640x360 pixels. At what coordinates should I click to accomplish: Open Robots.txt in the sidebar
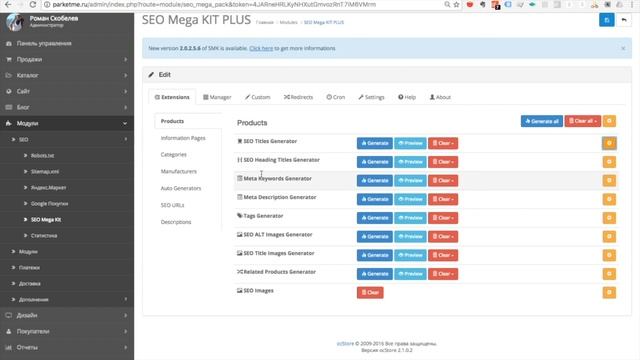(x=42, y=156)
